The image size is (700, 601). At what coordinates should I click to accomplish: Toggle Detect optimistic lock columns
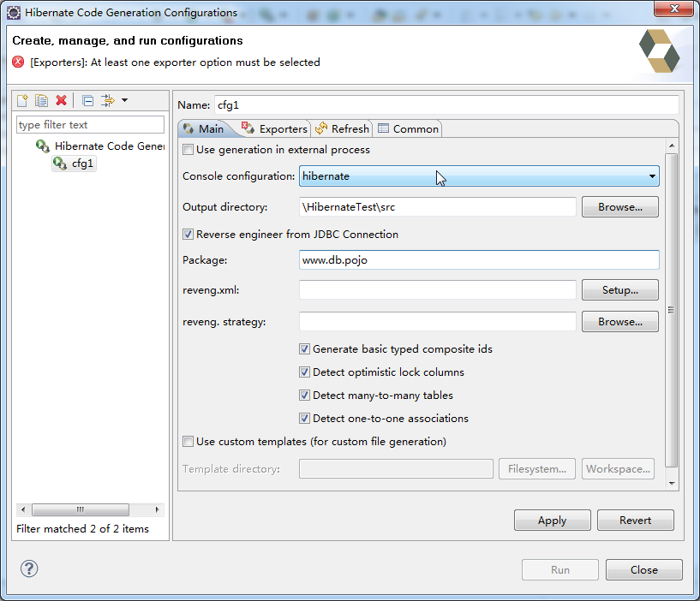click(x=304, y=372)
